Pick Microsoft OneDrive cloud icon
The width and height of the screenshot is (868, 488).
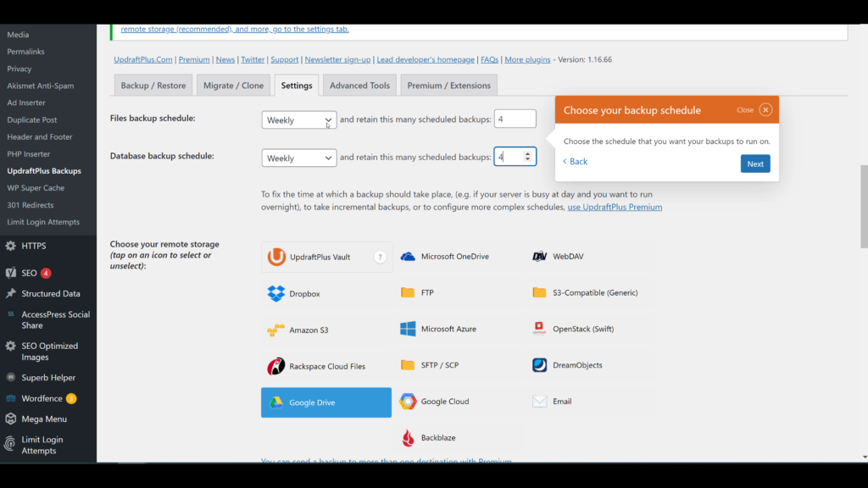click(408, 257)
